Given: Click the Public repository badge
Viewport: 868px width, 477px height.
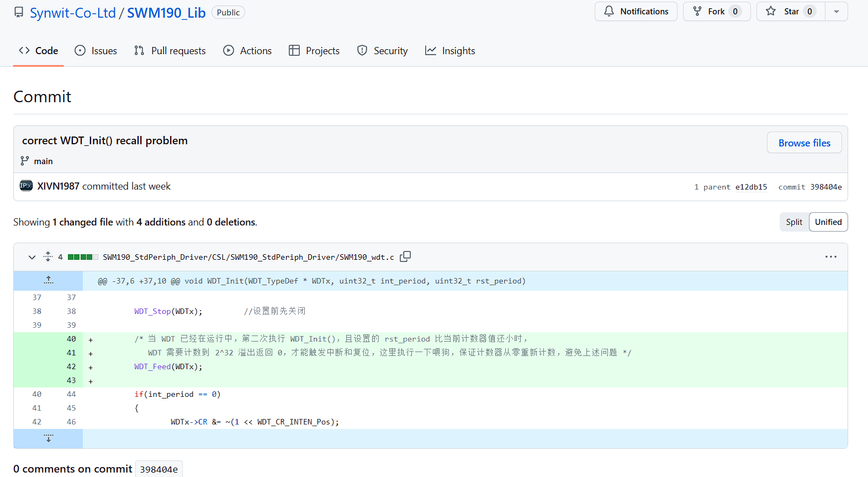Looking at the screenshot, I should point(228,12).
